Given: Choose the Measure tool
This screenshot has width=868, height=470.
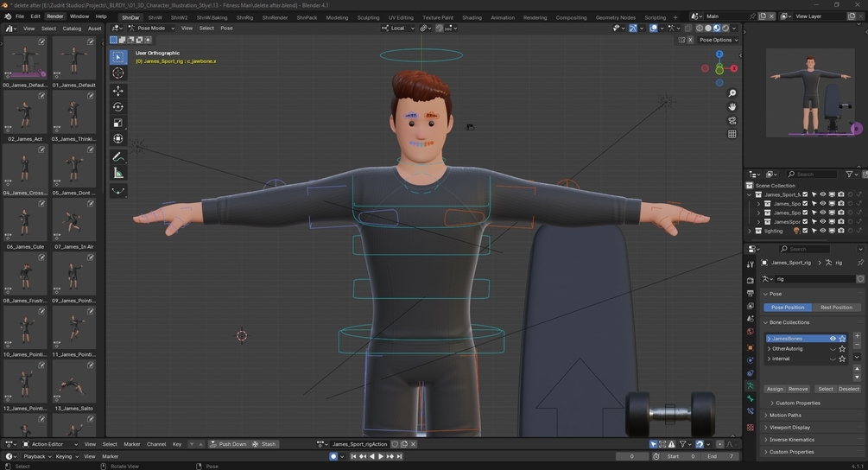Looking at the screenshot, I should (118, 174).
